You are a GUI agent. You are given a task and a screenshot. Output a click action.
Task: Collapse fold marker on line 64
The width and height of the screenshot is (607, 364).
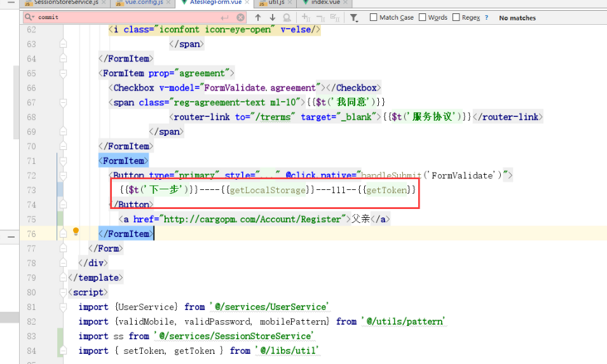(x=63, y=59)
